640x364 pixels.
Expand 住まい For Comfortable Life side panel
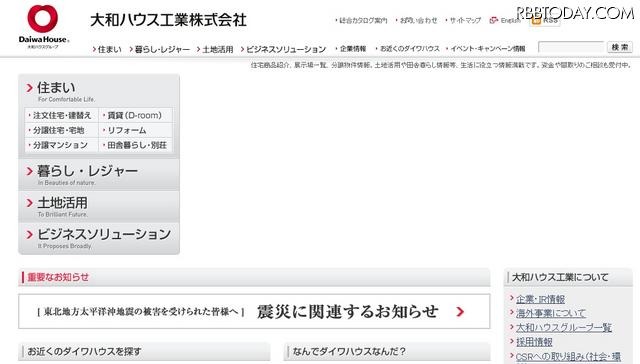click(x=99, y=91)
